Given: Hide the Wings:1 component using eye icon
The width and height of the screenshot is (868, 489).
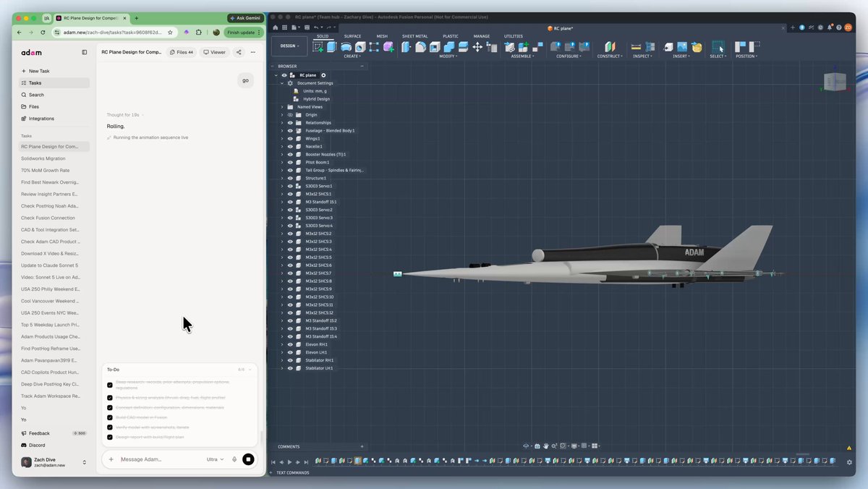Looking at the screenshot, I should pos(290,138).
